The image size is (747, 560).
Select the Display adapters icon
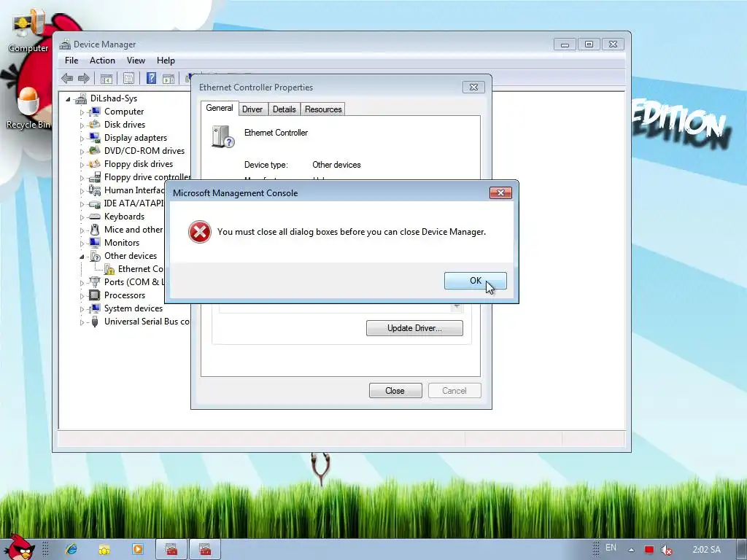click(95, 138)
